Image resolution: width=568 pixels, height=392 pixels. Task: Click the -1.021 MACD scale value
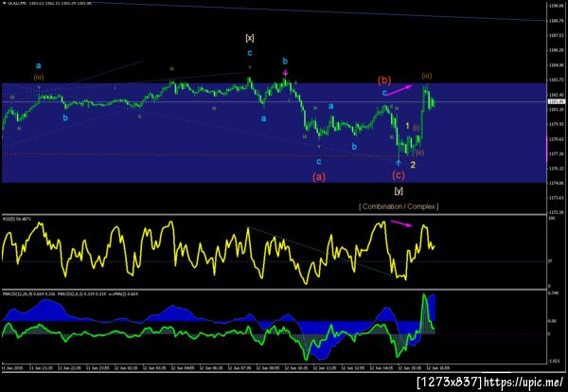[552, 361]
